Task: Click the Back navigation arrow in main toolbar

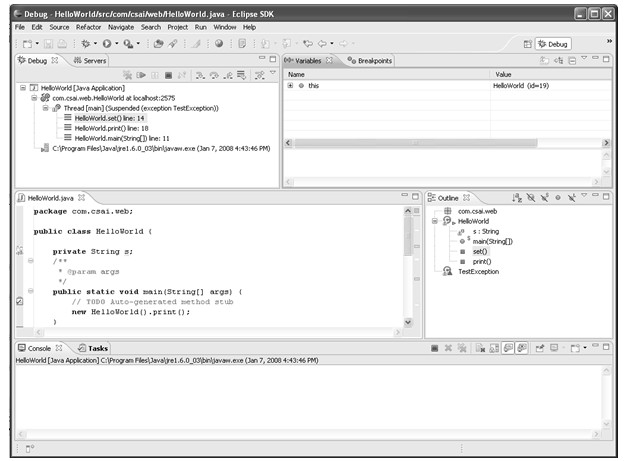Action: tap(322, 43)
